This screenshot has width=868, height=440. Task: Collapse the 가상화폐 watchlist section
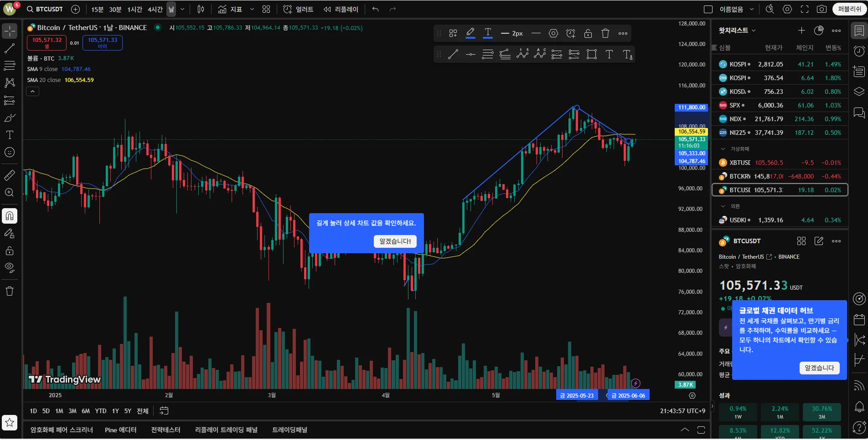click(723, 149)
